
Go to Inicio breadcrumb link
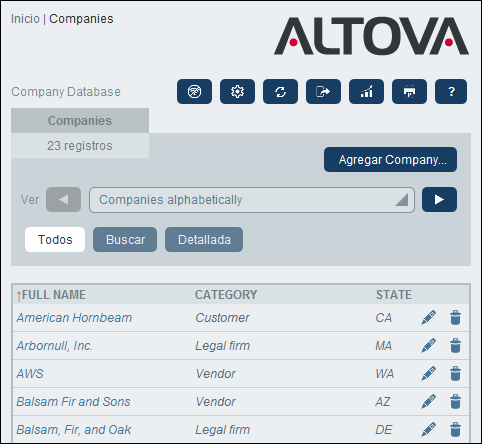(25, 19)
